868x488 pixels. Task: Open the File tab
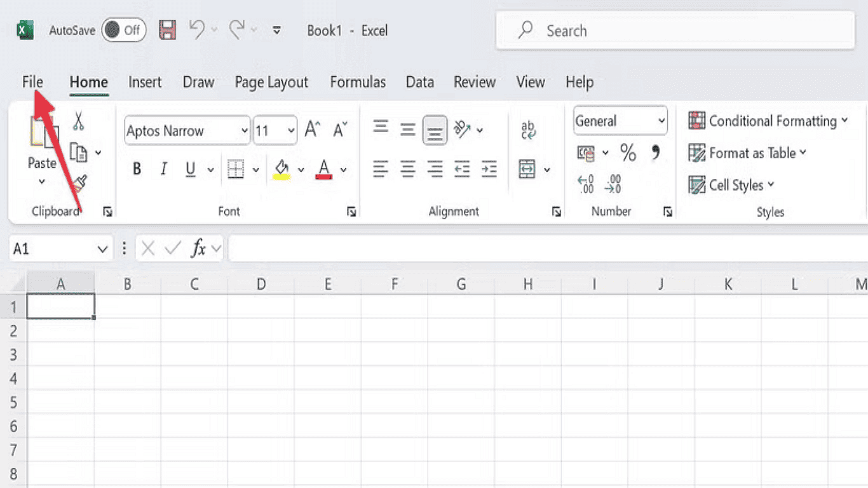[32, 82]
